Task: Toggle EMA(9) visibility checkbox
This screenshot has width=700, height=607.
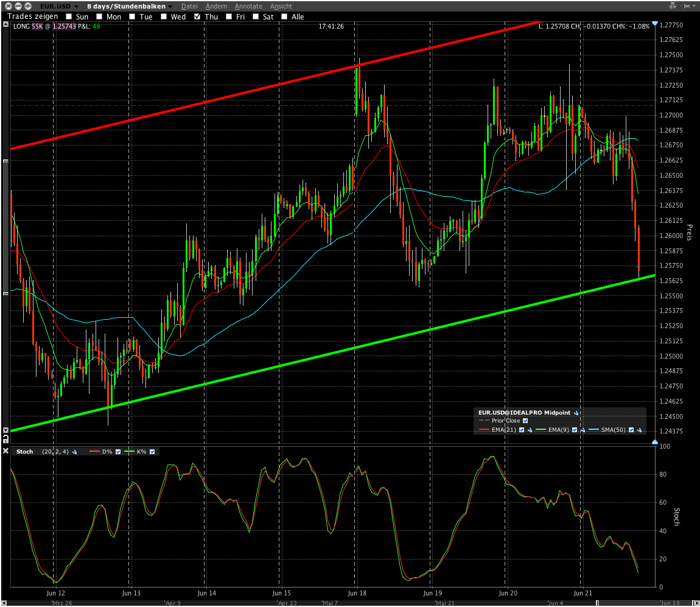Action: 575,430
